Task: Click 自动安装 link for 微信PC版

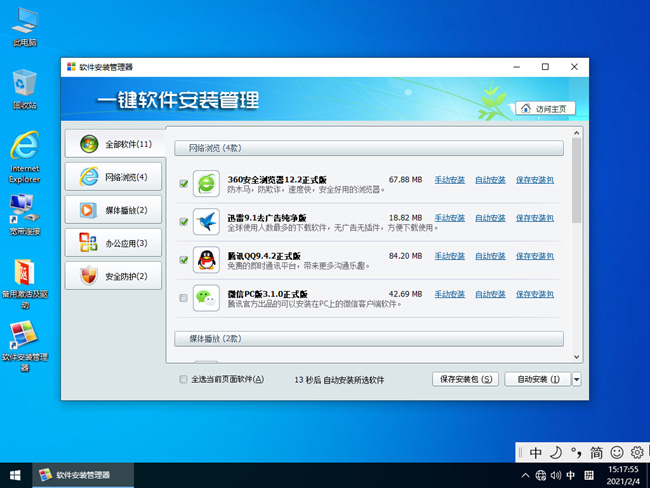Action: 490,294
